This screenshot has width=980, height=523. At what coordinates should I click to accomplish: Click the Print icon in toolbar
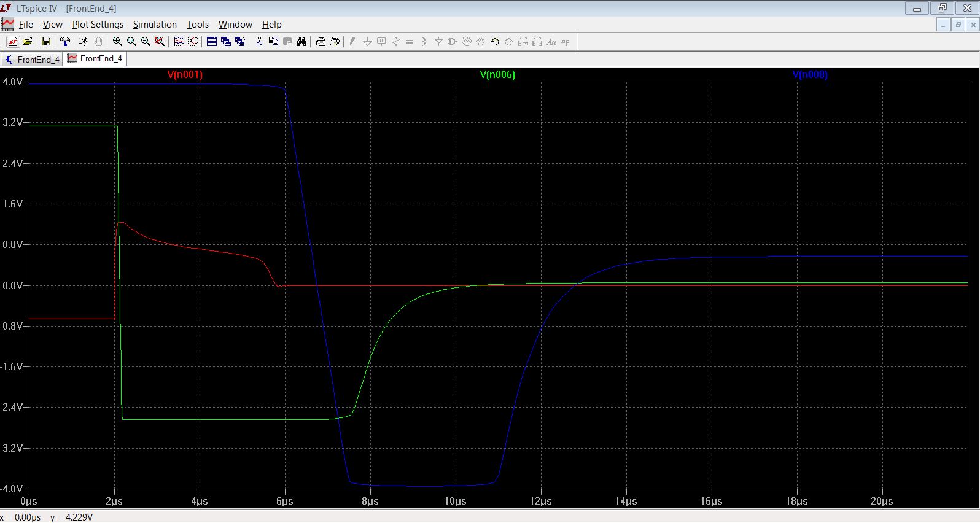335,42
